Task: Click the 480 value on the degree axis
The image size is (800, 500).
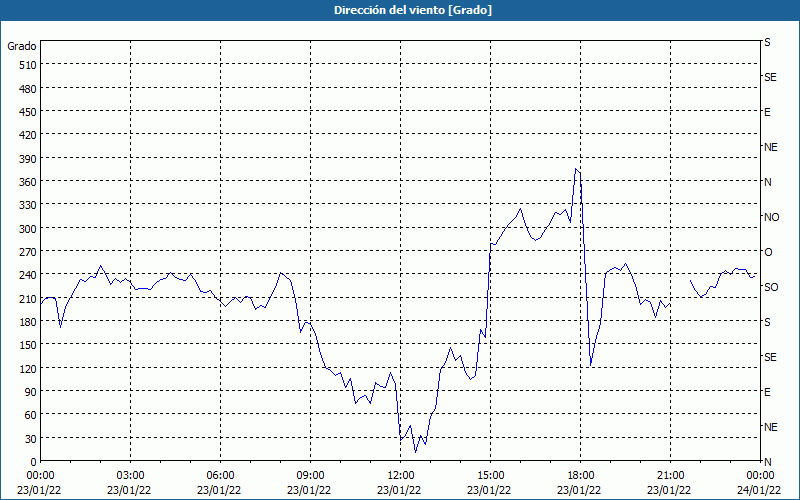Action: point(28,89)
